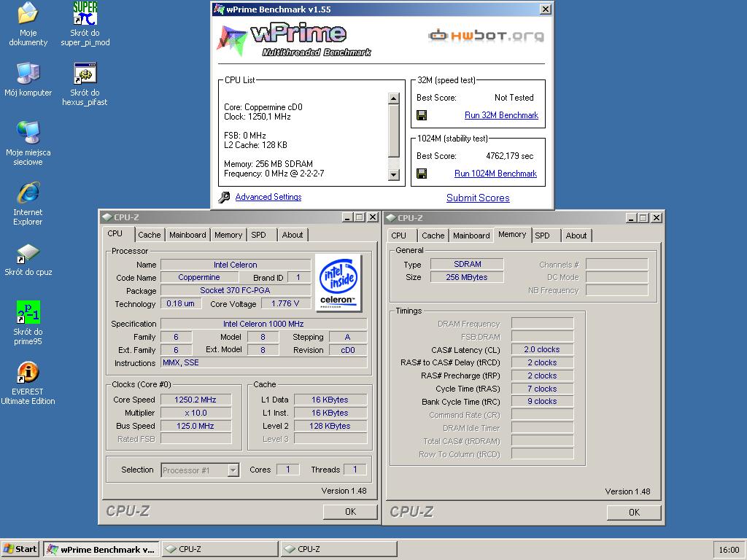Screen dimensions: 747x560
Task: Open Skrót do hexus_pifast shortcut
Action: click(85, 85)
